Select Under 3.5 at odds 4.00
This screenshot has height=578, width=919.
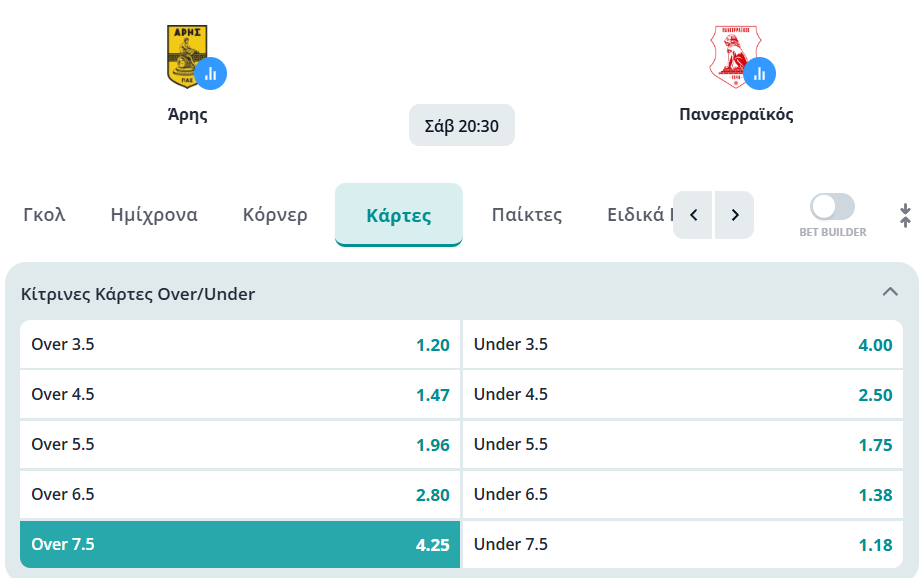click(x=682, y=345)
